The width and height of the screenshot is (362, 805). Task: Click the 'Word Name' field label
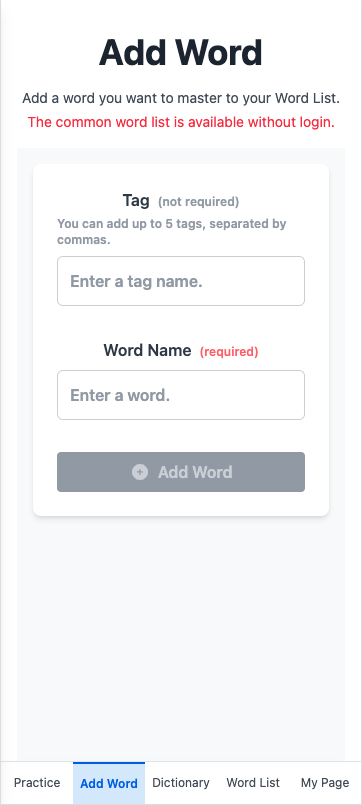[147, 351]
